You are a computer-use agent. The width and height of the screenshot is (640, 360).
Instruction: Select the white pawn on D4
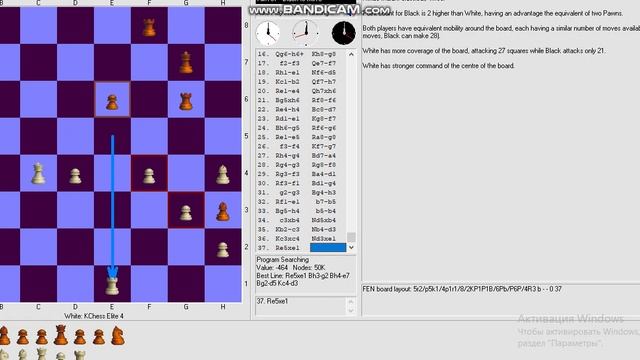[75, 176]
